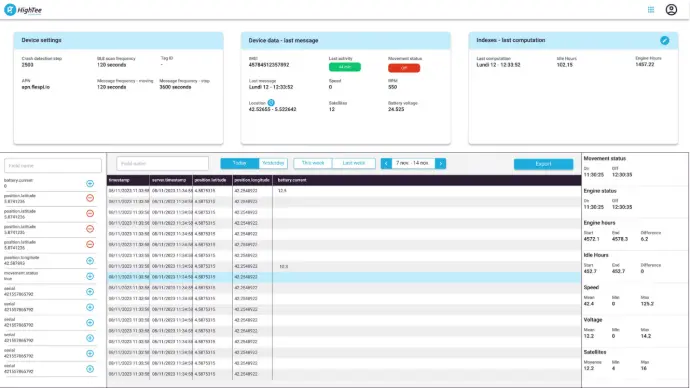Add the battery.current field with plus icon

[x=90, y=183]
